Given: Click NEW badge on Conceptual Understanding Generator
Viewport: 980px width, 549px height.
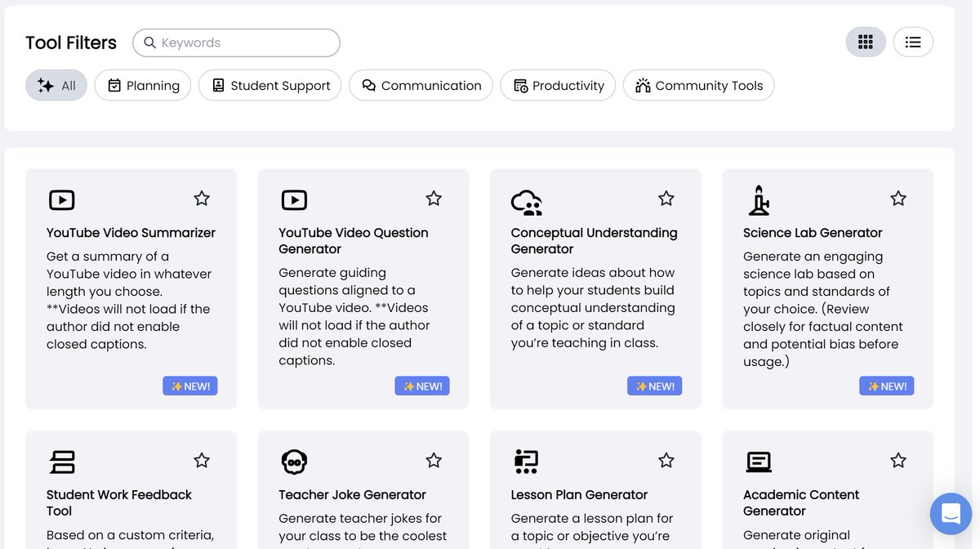Looking at the screenshot, I should 655,386.
